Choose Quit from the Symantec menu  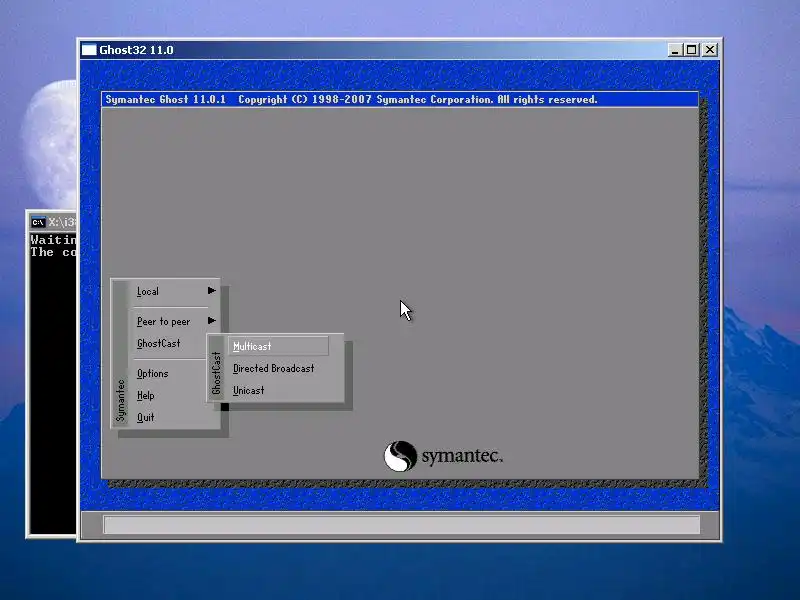pyautogui.click(x=145, y=417)
